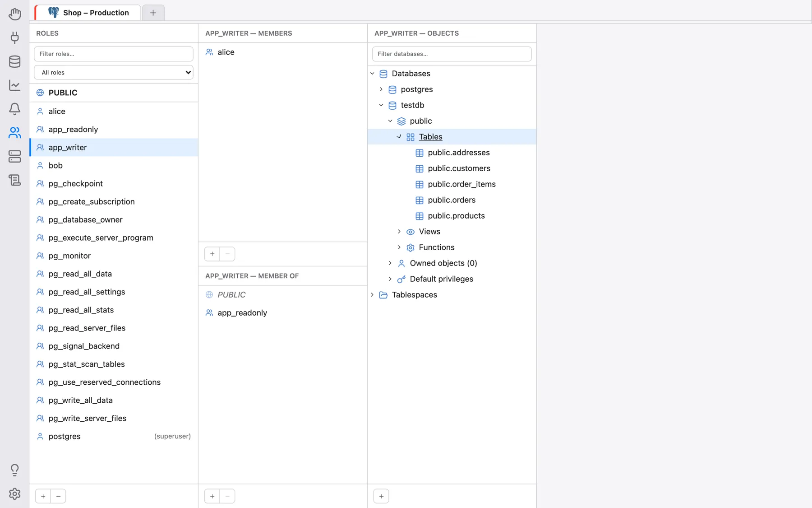This screenshot has width=812, height=508.
Task: Expand the Views node
Action: (399, 232)
